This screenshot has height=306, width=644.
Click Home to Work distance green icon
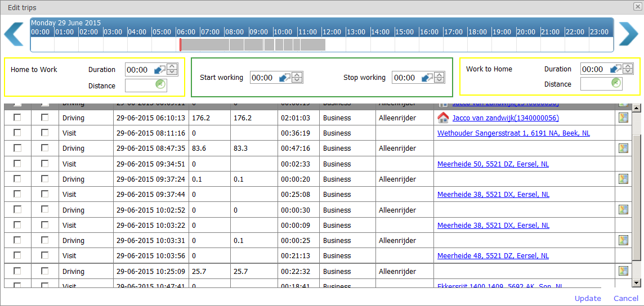pyautogui.click(x=160, y=85)
